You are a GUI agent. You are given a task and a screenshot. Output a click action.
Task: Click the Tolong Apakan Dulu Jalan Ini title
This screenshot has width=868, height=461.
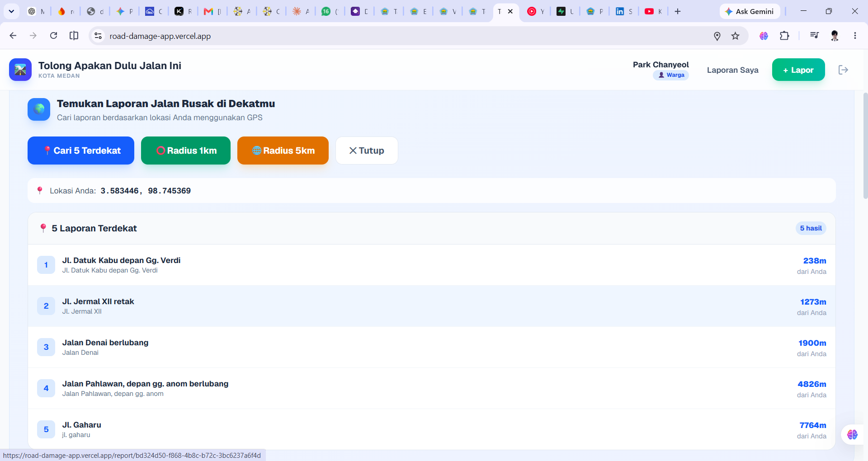[110, 66]
